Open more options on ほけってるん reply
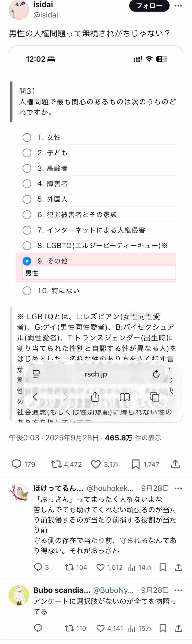The width and height of the screenshot is (192, 644). [x=178, y=488]
